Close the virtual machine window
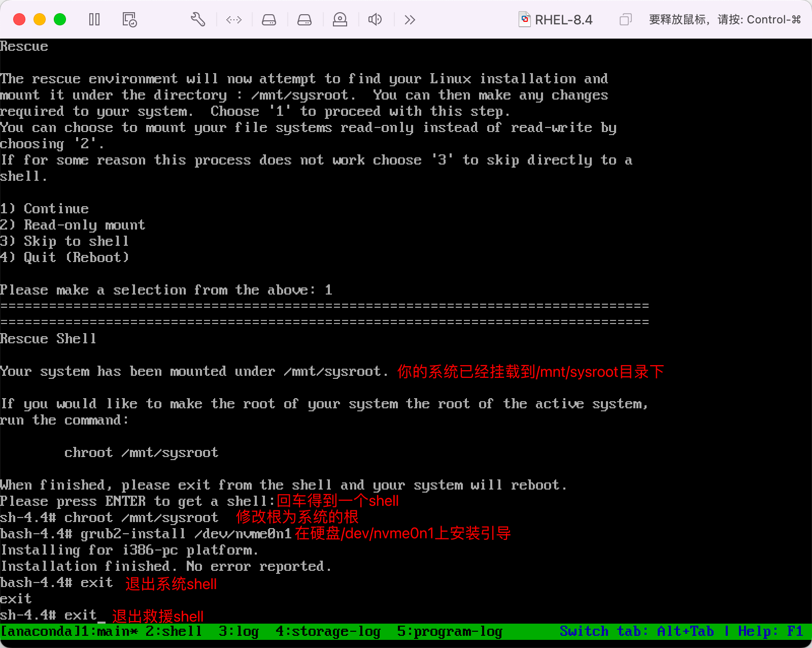 click(19, 20)
